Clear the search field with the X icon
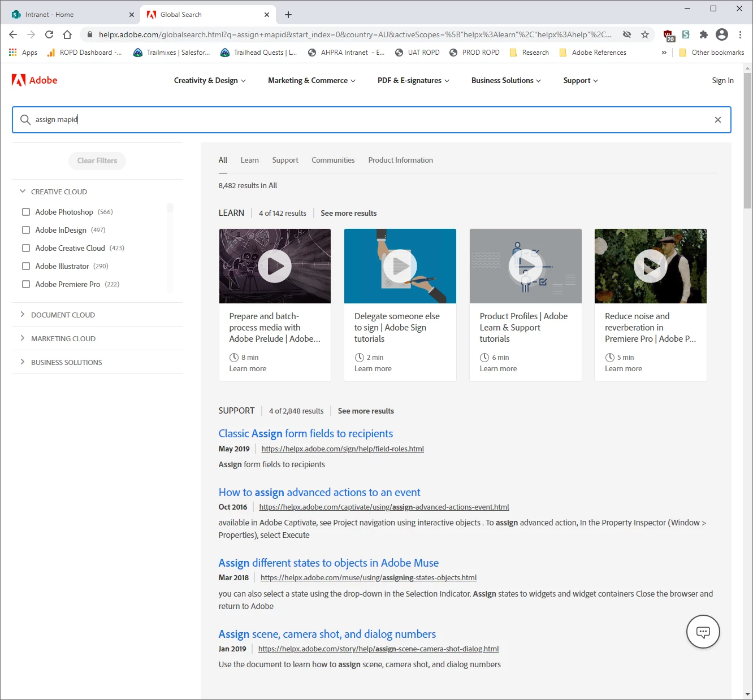The height and width of the screenshot is (700, 753). coord(718,120)
